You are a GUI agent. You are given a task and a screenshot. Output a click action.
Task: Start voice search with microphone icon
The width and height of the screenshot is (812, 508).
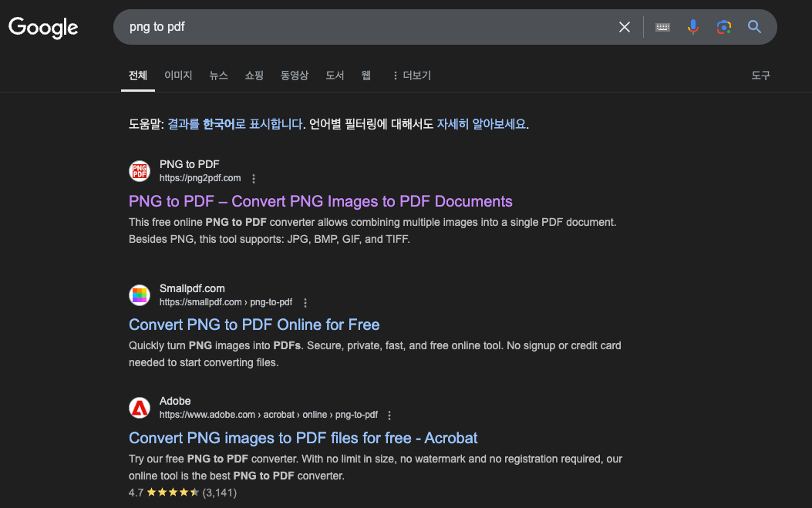693,27
